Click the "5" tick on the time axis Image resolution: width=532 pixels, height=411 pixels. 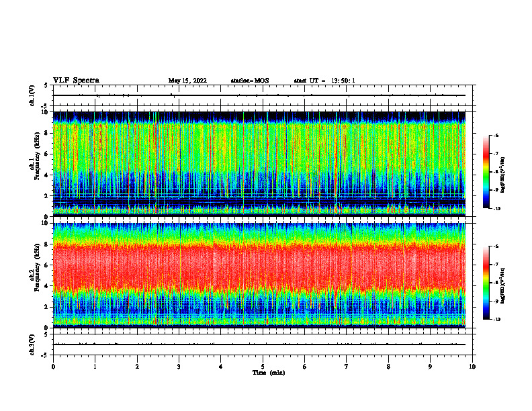263,367
